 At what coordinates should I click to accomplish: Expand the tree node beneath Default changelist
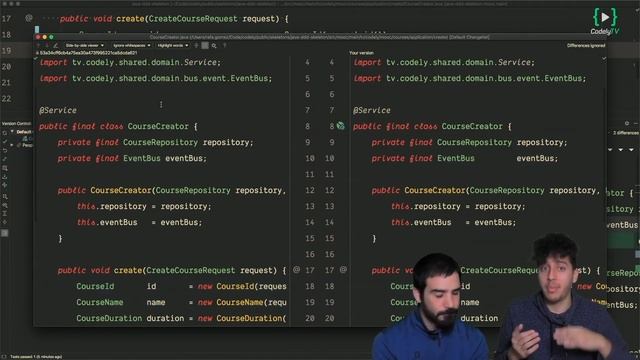pyautogui.click(x=12, y=145)
